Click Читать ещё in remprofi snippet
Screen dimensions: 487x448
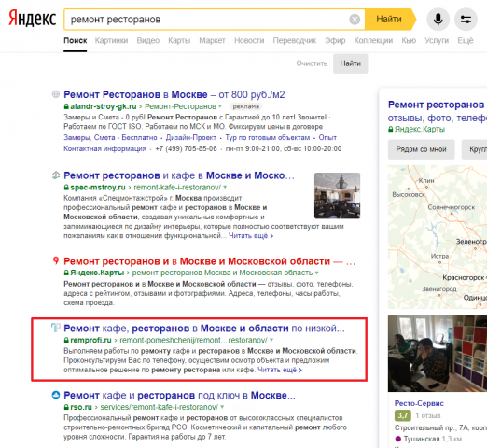pyautogui.click(x=280, y=370)
